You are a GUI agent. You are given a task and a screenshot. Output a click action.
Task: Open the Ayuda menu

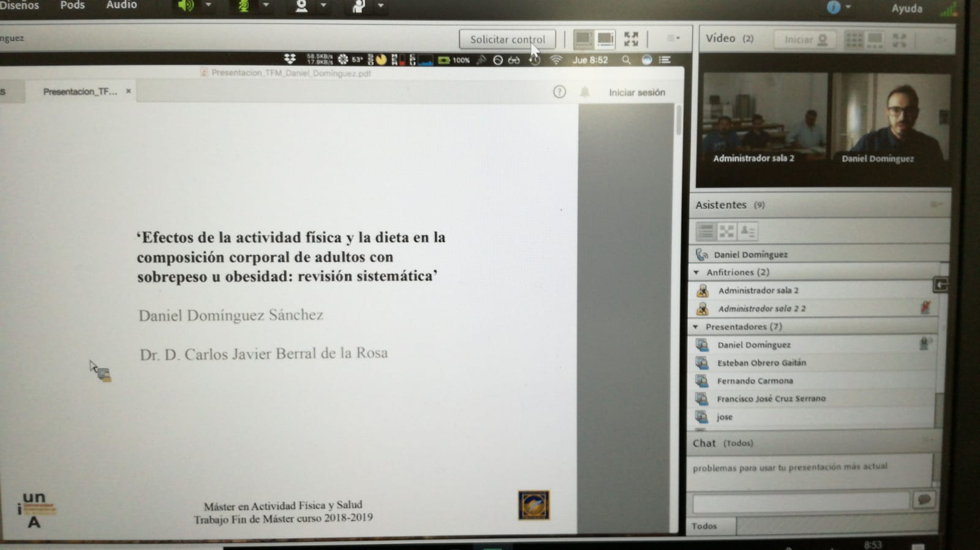(x=907, y=8)
